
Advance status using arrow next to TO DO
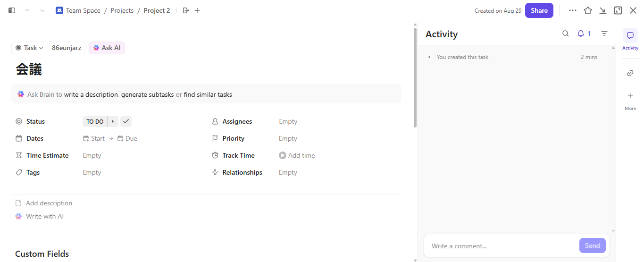113,121
